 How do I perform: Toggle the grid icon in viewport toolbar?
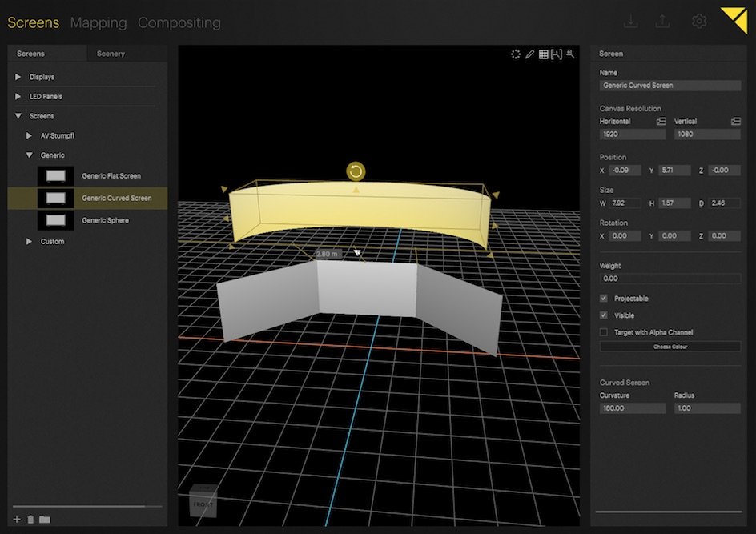click(x=543, y=54)
